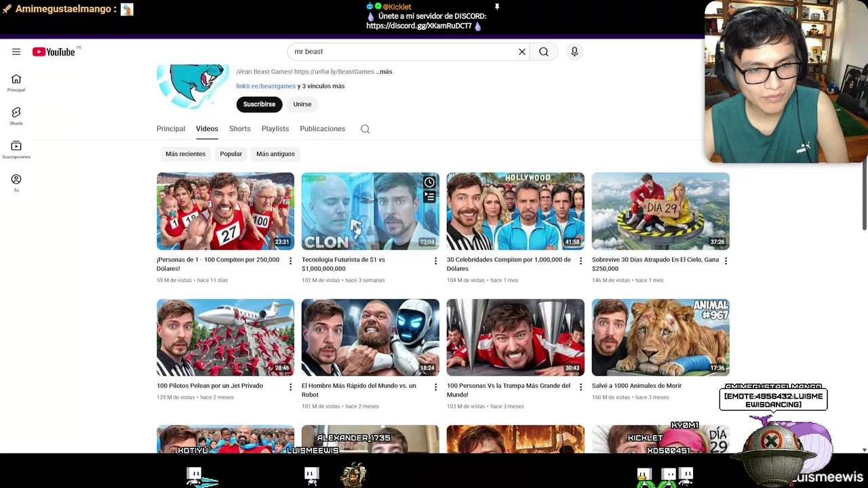Open the ANIMAL #967 lion thumbnail
This screenshot has height=488, width=868.
[660, 338]
